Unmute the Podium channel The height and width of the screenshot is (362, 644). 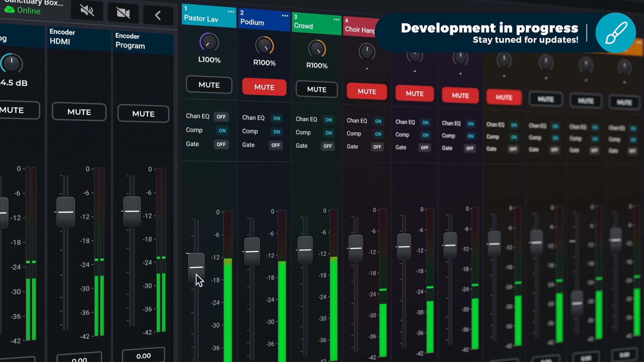pyautogui.click(x=264, y=87)
